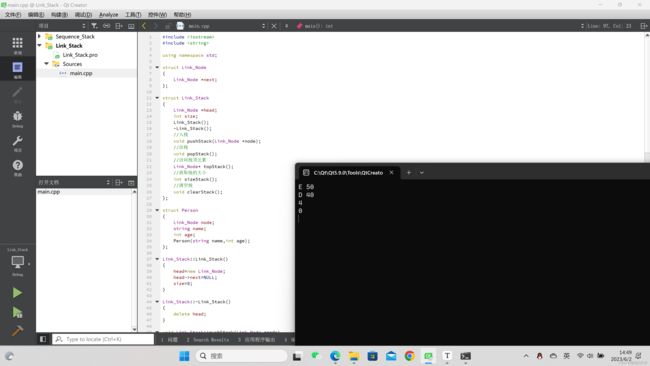
Task: Close the Open Documents panel
Action: (x=131, y=182)
